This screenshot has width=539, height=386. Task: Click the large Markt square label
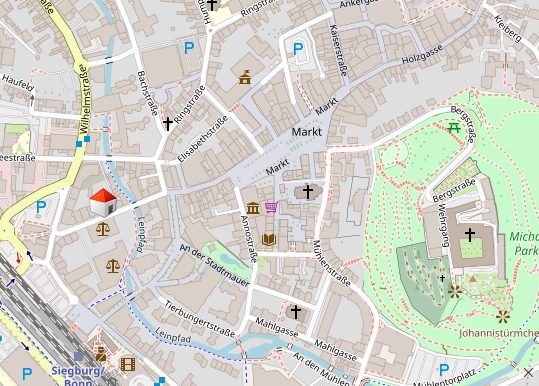point(307,132)
